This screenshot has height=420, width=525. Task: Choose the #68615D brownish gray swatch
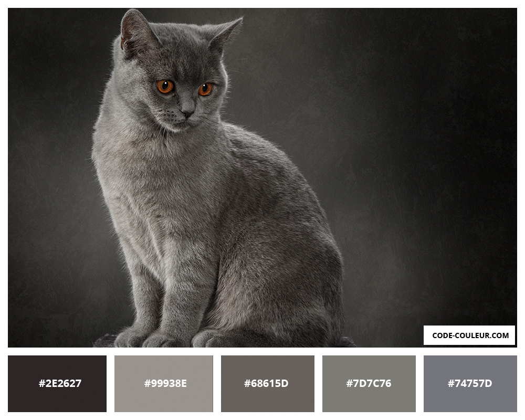268,383
